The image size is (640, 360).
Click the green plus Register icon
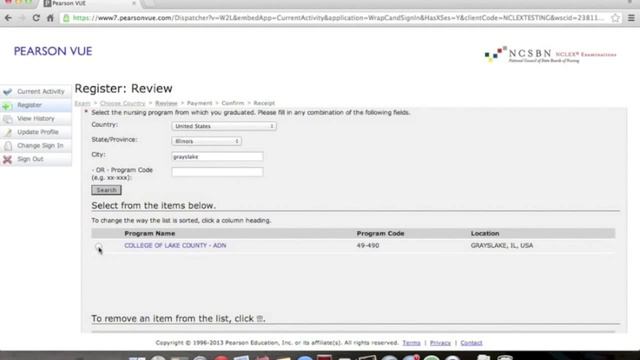click(x=7, y=106)
